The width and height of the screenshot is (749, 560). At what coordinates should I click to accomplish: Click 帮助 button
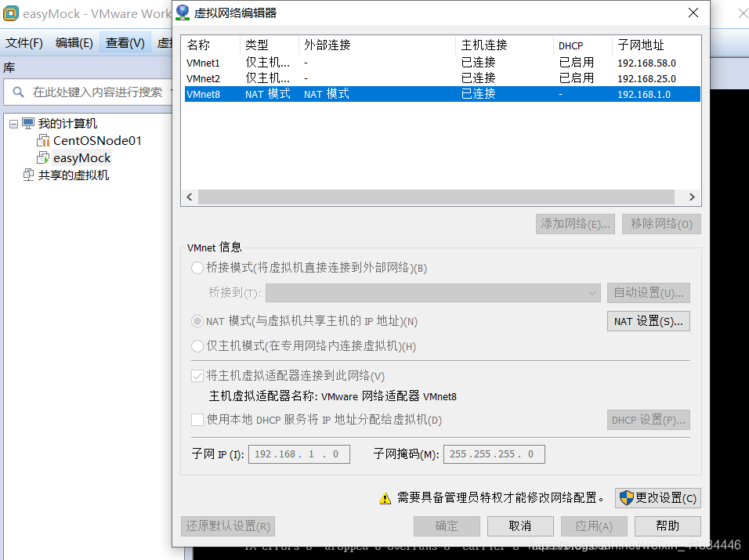pyautogui.click(x=668, y=526)
